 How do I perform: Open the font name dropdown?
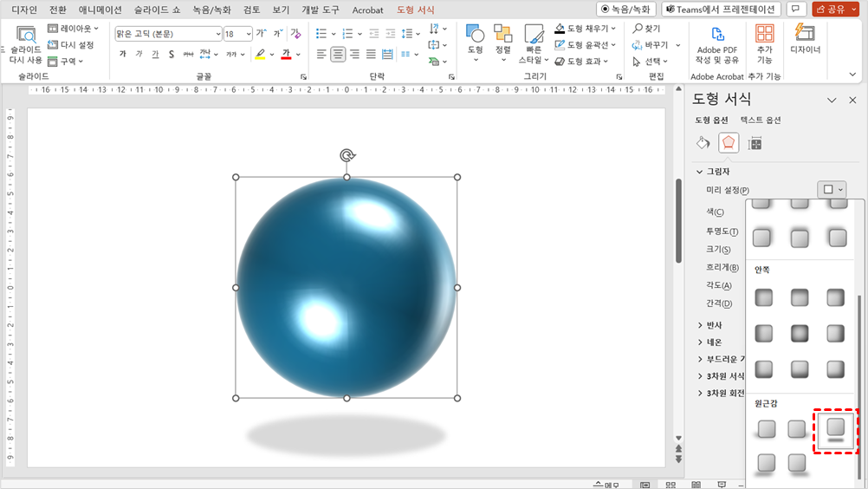tap(217, 34)
